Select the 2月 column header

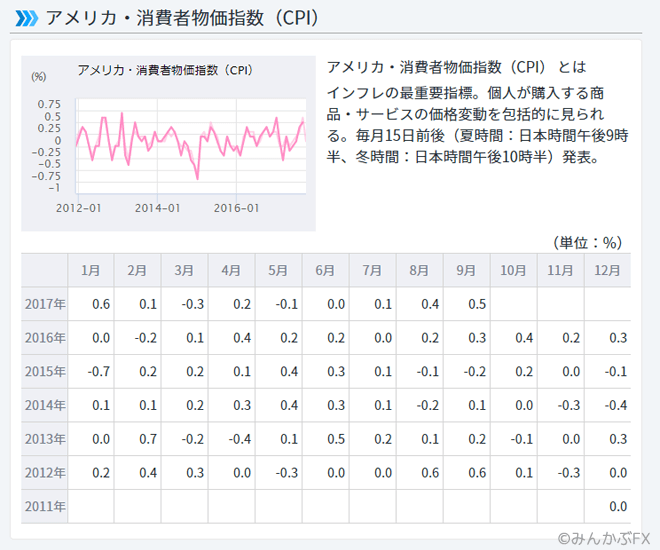point(138,270)
